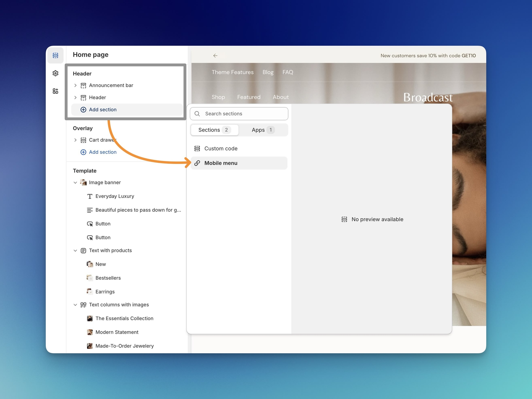The width and height of the screenshot is (532, 399).
Task: Click Add section under Overlay
Action: coord(103,152)
